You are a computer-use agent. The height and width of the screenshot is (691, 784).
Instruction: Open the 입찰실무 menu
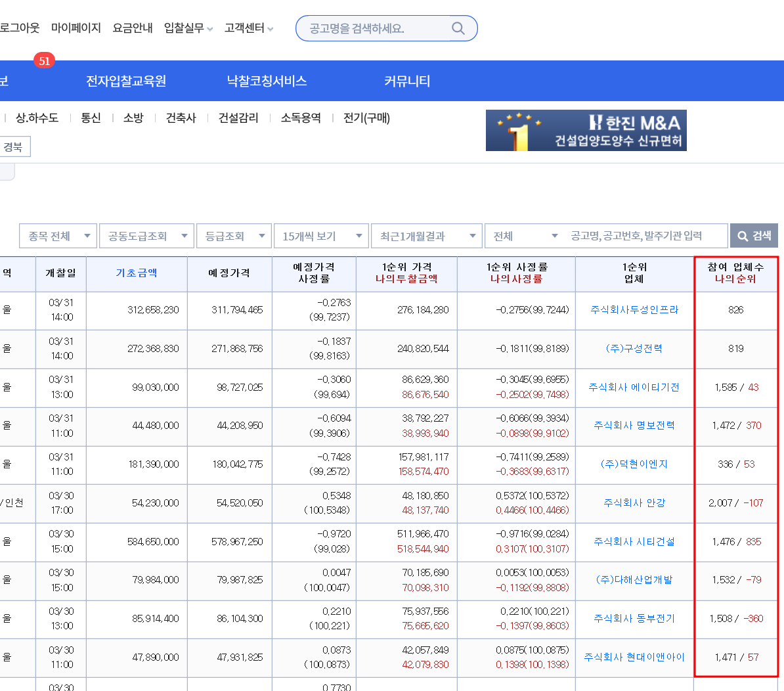pos(188,28)
